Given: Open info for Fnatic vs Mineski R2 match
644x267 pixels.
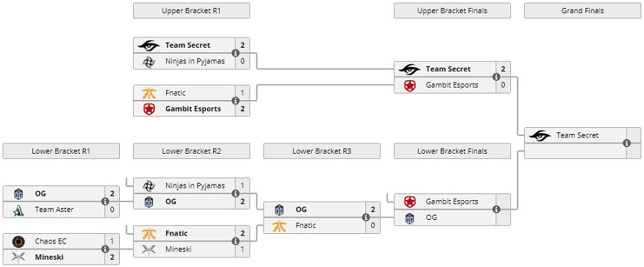Looking at the screenshot, I should click(235, 241).
